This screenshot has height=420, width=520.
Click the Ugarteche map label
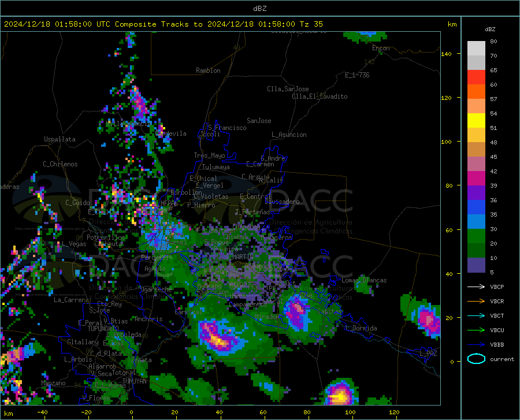(x=156, y=289)
